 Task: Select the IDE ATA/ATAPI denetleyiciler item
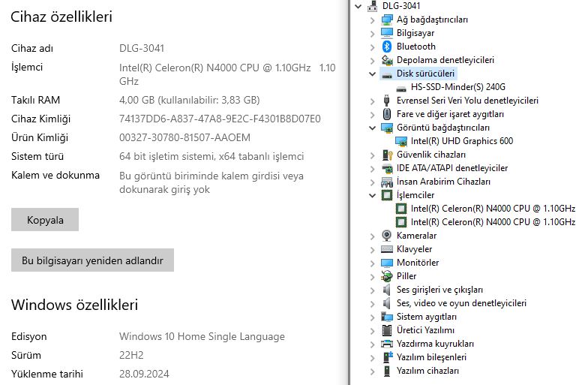pyautogui.click(x=452, y=168)
